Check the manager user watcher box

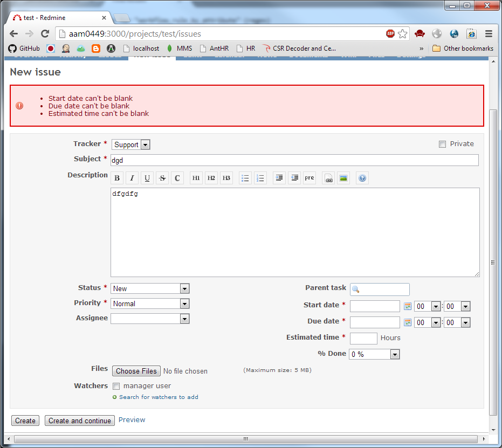pyautogui.click(x=116, y=386)
